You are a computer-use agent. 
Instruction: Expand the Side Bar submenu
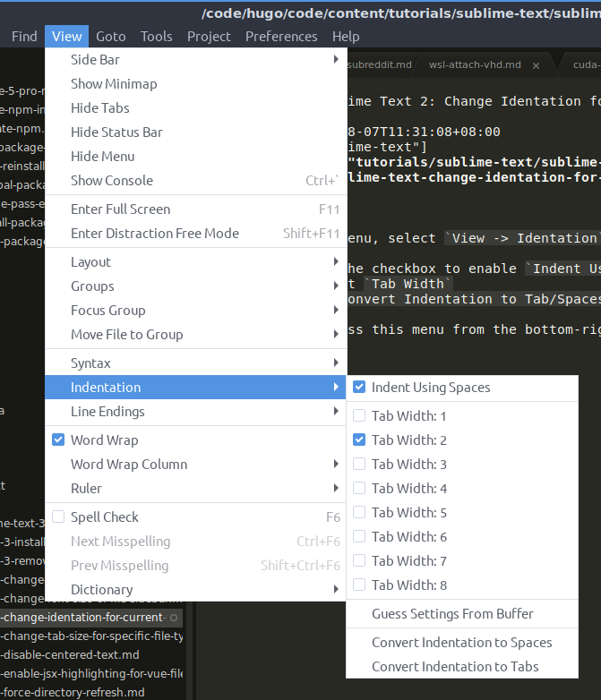(x=196, y=59)
